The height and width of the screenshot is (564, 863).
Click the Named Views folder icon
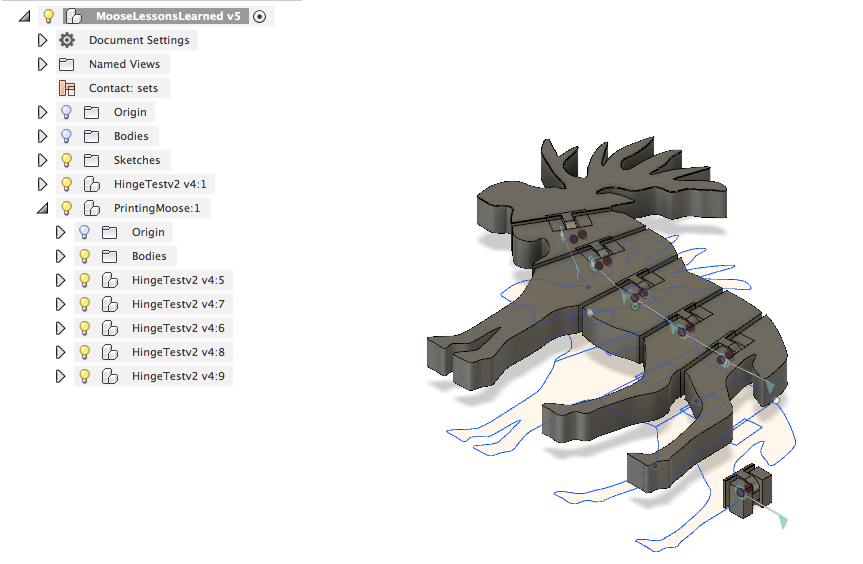(67, 64)
